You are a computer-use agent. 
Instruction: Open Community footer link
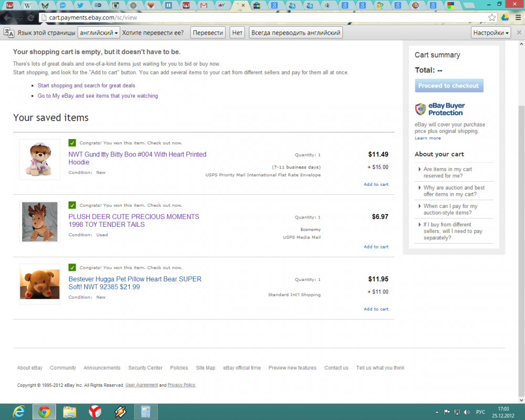click(x=63, y=367)
